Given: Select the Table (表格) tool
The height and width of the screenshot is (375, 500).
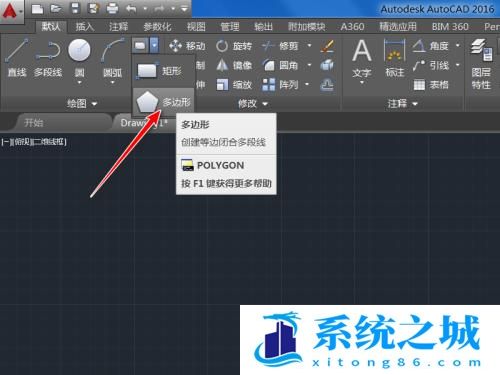Looking at the screenshot, I should click(431, 85).
